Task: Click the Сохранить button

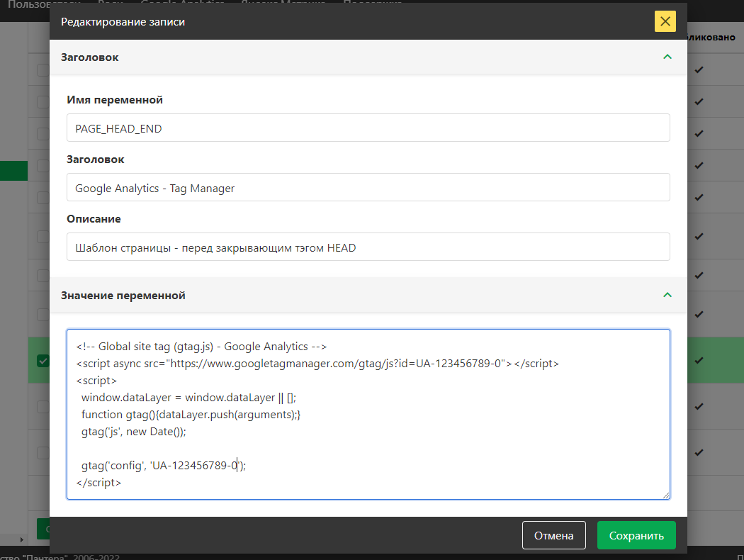Action: coord(636,535)
